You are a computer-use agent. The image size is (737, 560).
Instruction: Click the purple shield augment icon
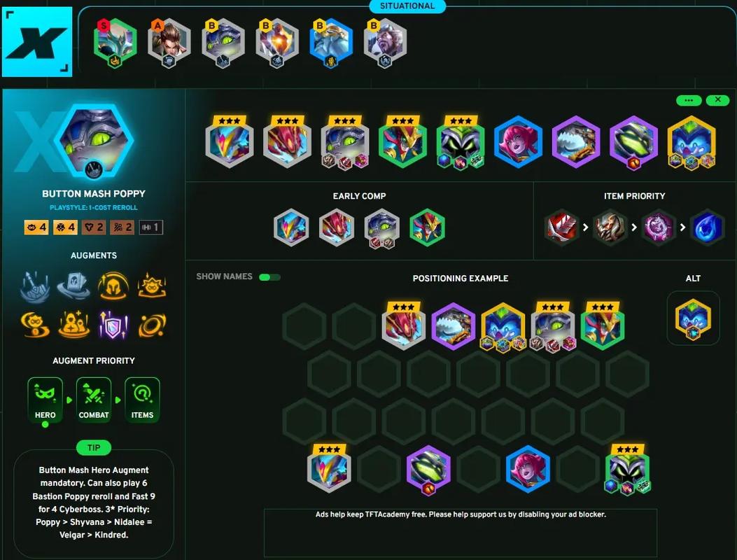[x=113, y=325]
